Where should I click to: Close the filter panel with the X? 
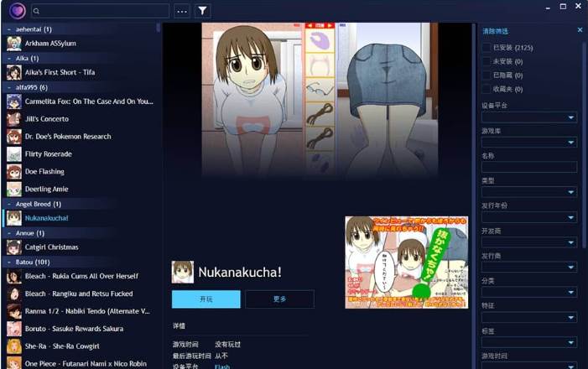point(580,29)
